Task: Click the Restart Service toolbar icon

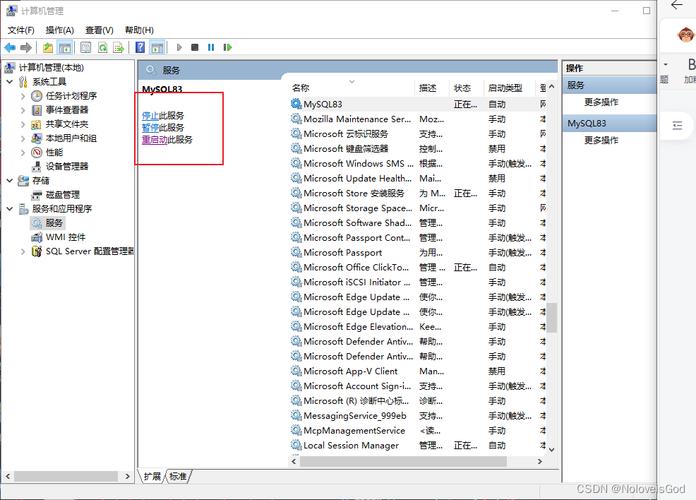Action: tap(228, 47)
